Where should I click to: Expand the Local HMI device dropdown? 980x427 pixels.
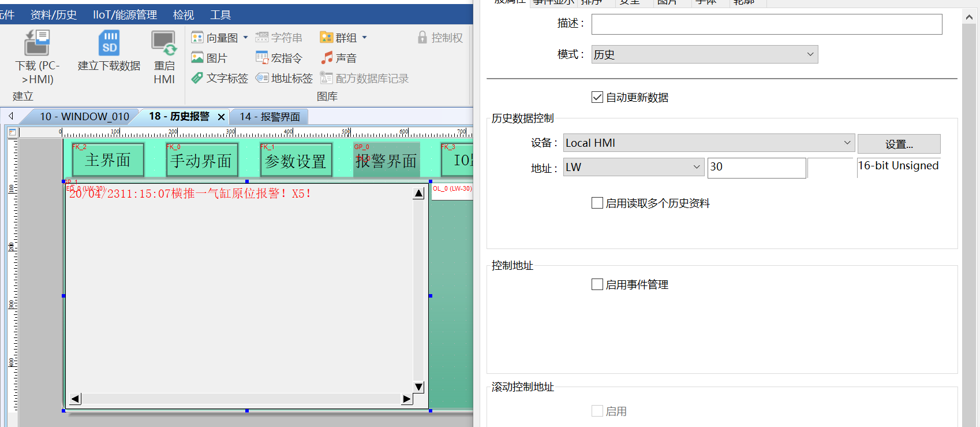coord(709,143)
